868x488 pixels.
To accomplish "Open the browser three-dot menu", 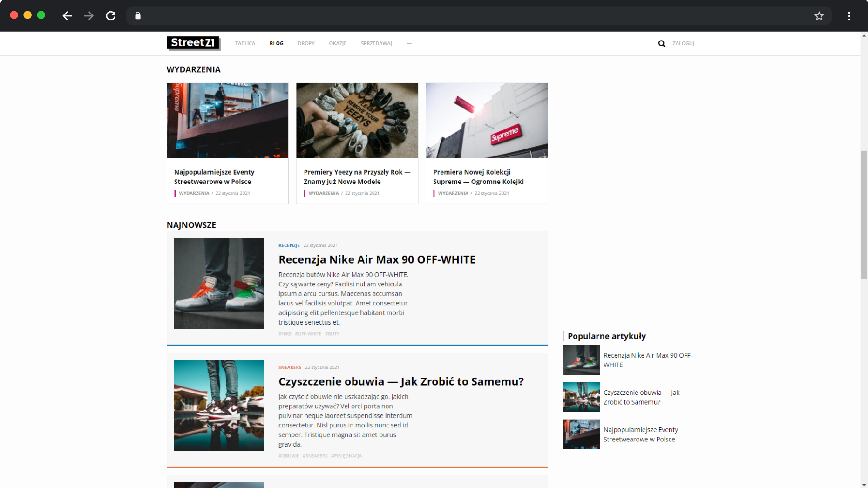I will tap(849, 16).
